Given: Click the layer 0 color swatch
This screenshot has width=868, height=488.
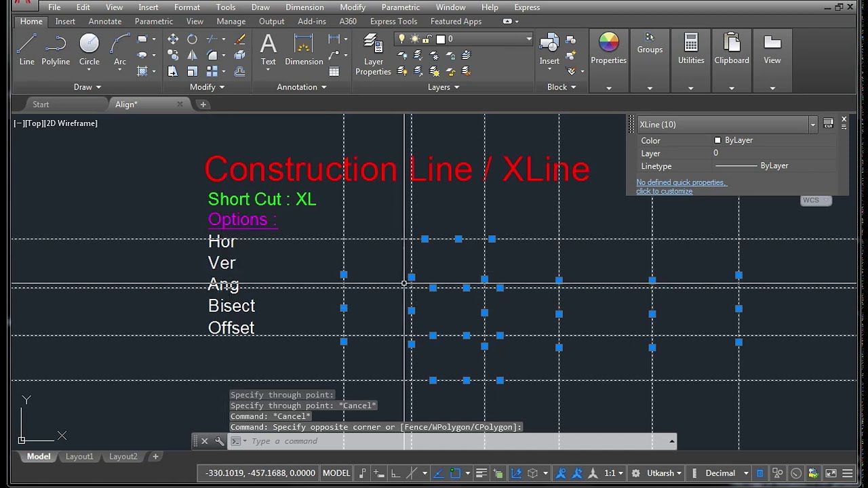Looking at the screenshot, I should [x=440, y=39].
